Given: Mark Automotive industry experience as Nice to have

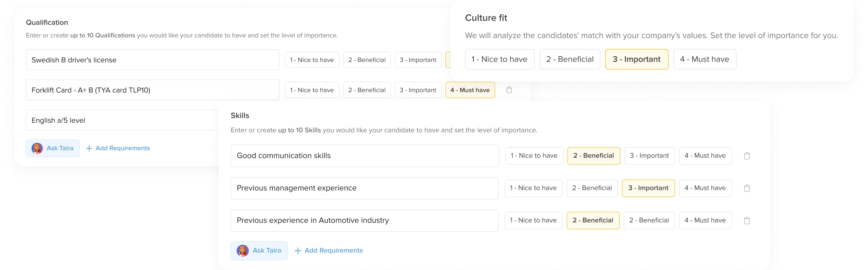Looking at the screenshot, I should [x=533, y=220].
